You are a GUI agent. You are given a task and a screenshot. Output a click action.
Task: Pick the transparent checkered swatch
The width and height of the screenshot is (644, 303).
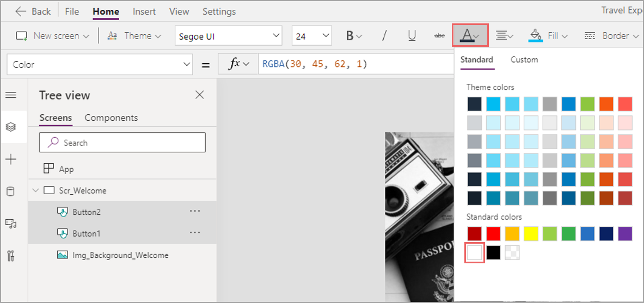pos(512,252)
